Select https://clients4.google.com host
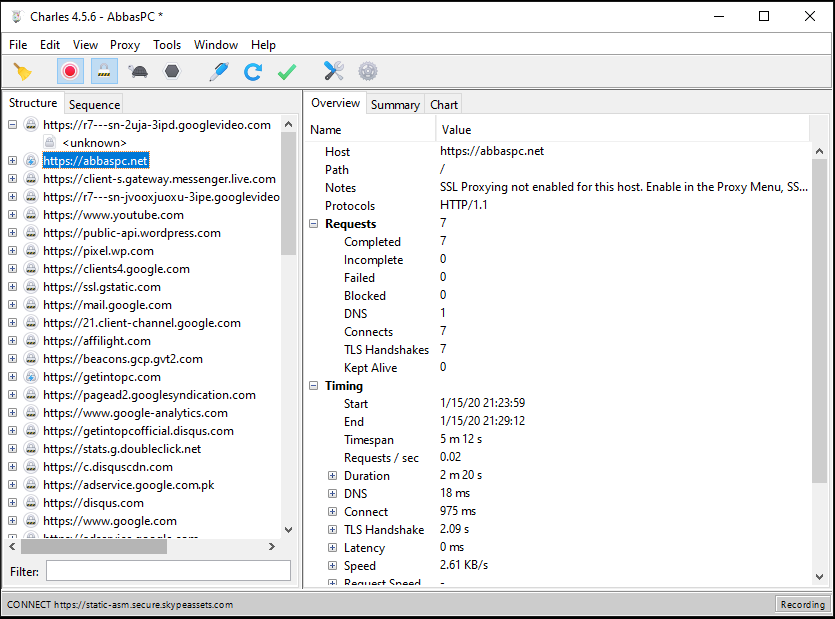The image size is (835, 619). click(116, 268)
